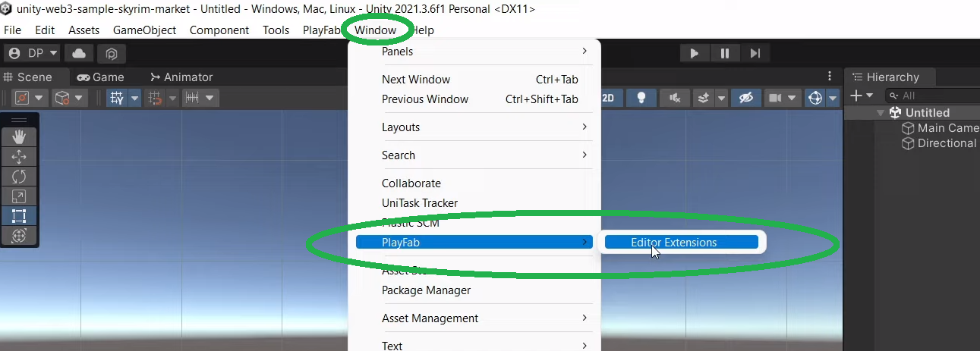This screenshot has height=351, width=980.
Task: Open Package Manager from Window menu
Action: (474, 290)
